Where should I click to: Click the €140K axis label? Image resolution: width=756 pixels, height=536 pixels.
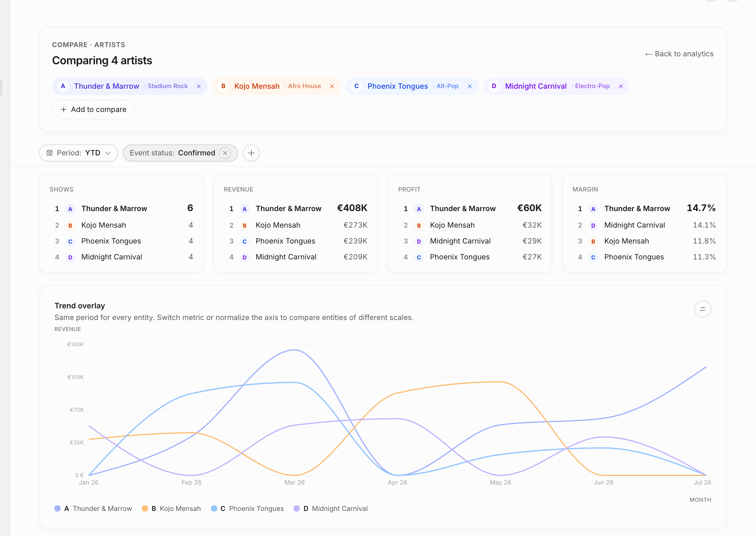[x=76, y=344]
